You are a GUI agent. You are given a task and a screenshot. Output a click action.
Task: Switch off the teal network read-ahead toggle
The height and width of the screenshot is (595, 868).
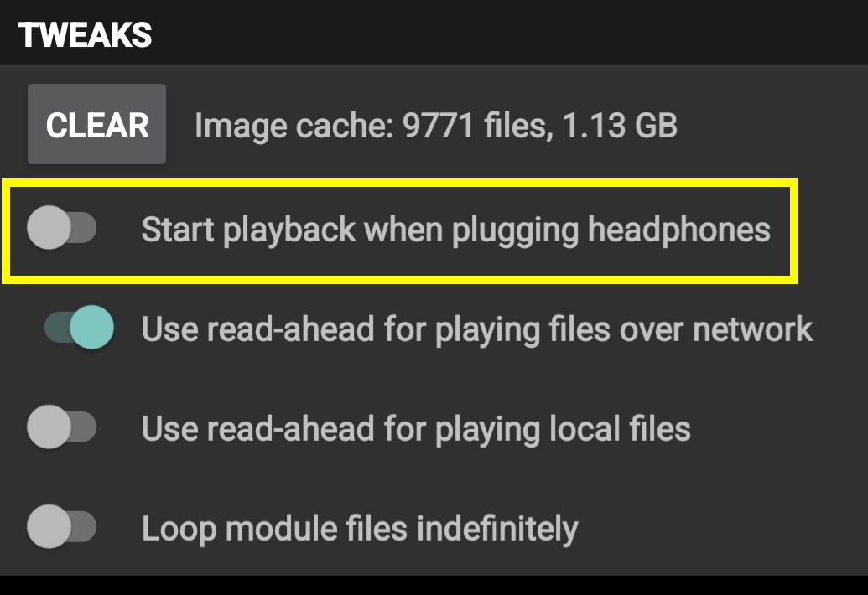coord(79,328)
